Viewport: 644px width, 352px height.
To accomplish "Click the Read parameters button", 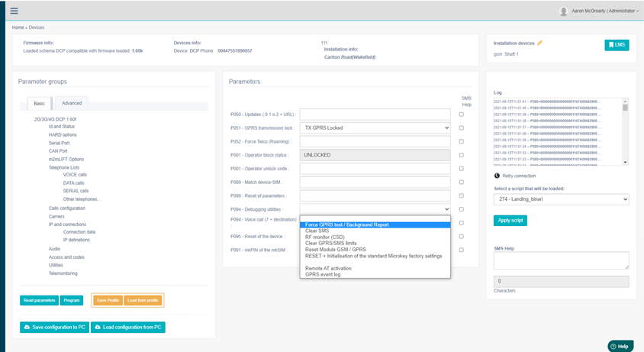I will pyautogui.click(x=39, y=300).
